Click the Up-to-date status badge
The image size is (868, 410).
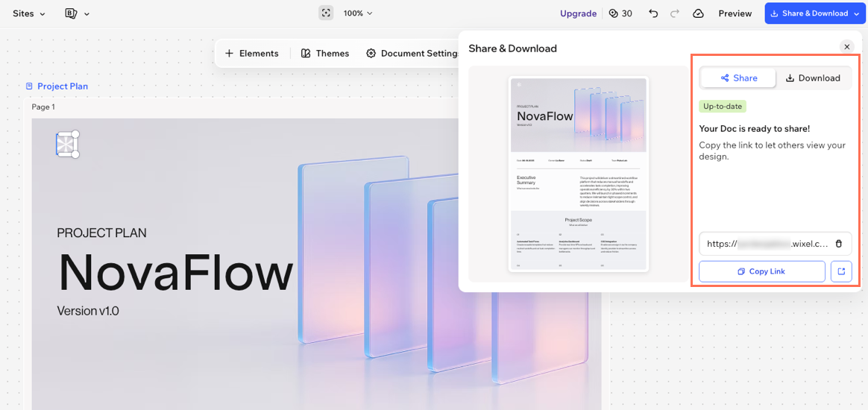(723, 107)
